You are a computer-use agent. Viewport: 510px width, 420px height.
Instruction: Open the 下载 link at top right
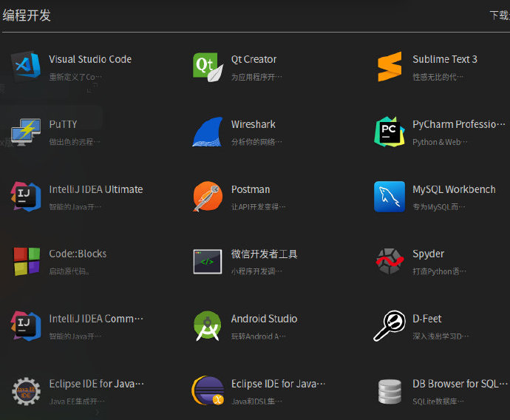point(500,16)
